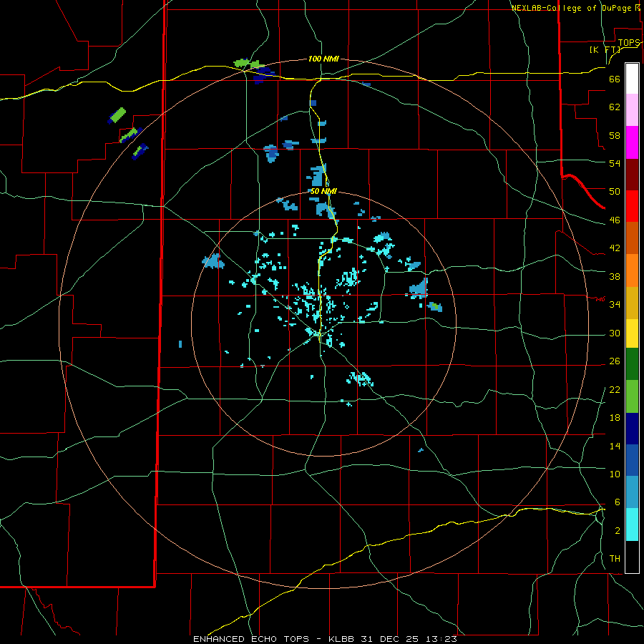Click the 'TH' legend label

coord(615,558)
